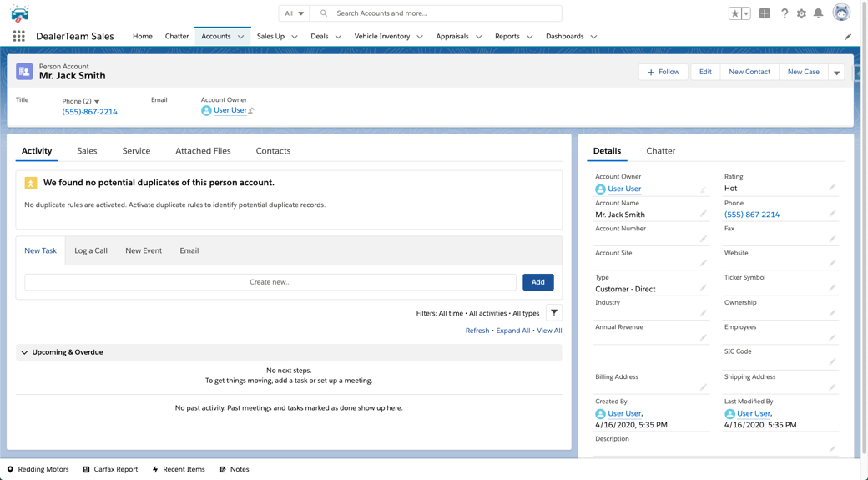Open the Notifications bell icon
This screenshot has width=868, height=480.
point(818,13)
